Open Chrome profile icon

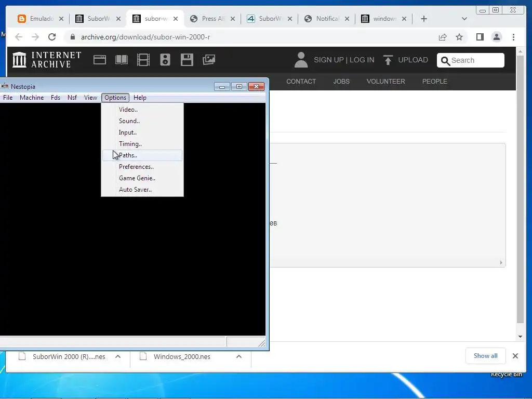pyautogui.click(x=496, y=37)
